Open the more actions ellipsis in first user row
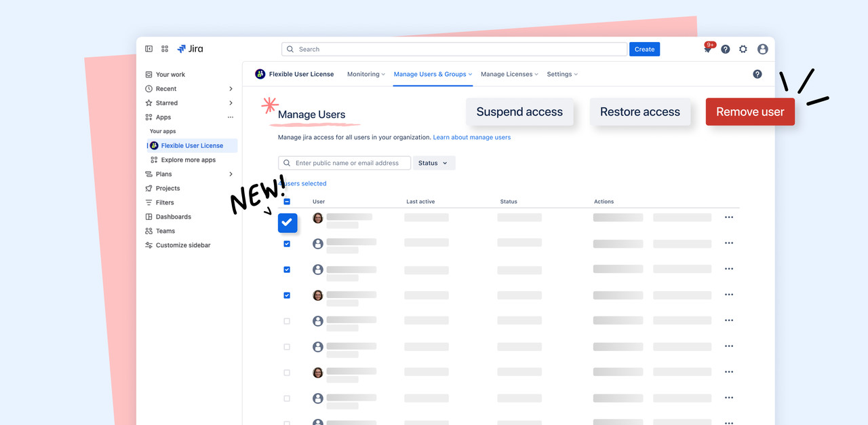This screenshot has height=425, width=868. click(729, 217)
